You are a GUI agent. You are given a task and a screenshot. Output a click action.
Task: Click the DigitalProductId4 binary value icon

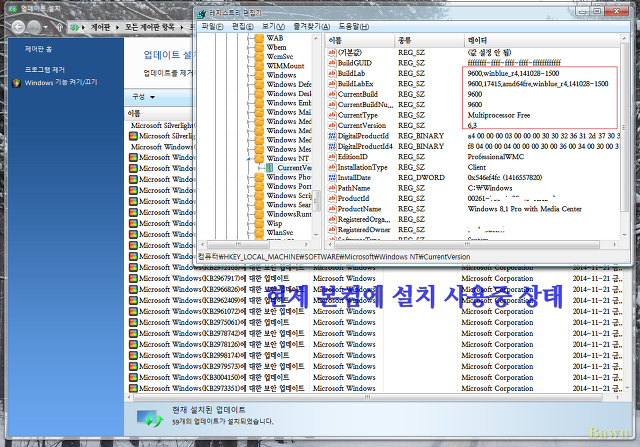click(x=332, y=146)
